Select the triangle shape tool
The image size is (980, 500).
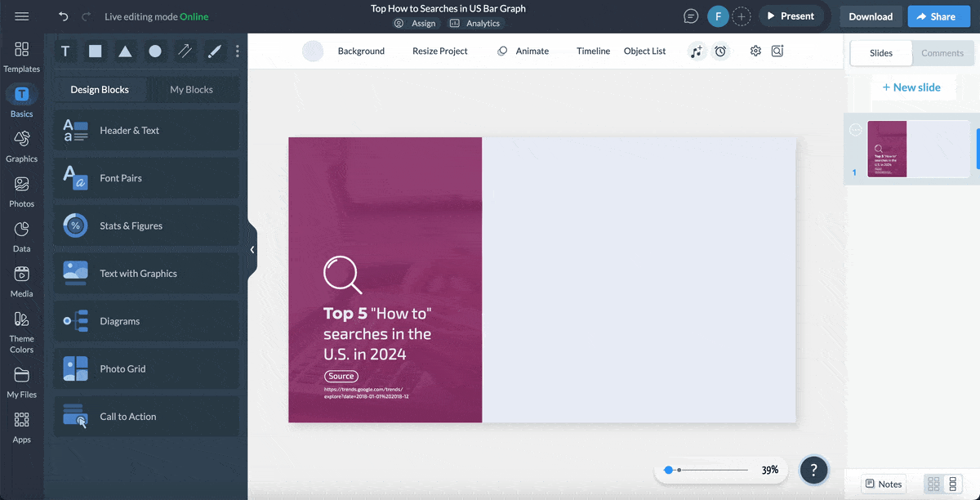[x=125, y=51]
